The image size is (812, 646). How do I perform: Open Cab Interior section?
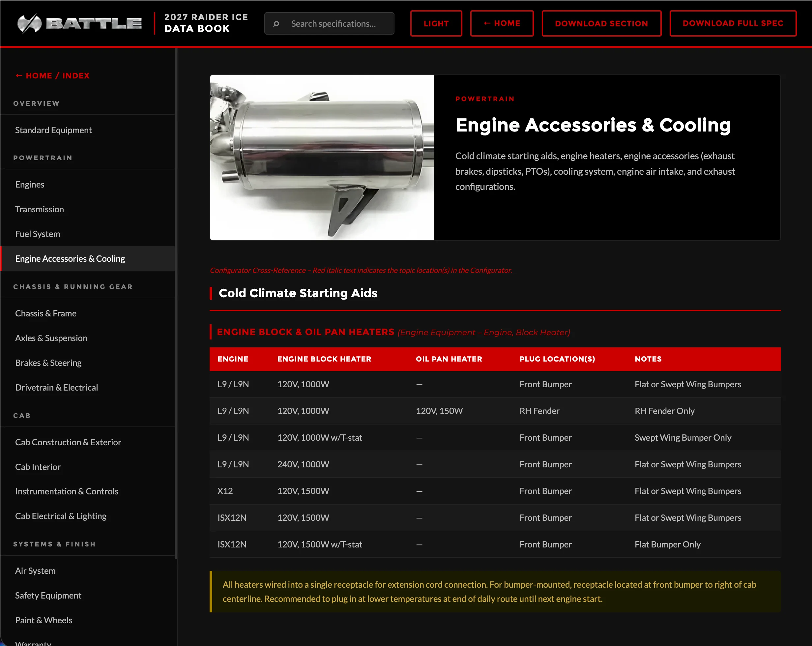(87, 467)
